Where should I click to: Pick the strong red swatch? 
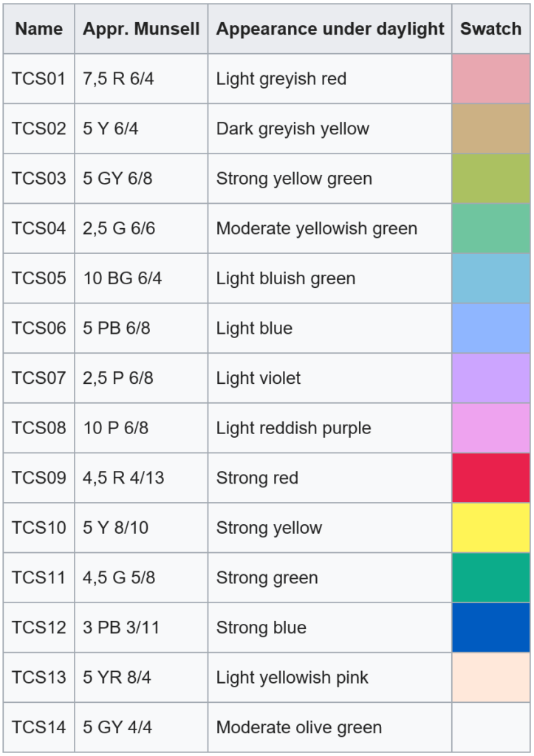point(491,478)
